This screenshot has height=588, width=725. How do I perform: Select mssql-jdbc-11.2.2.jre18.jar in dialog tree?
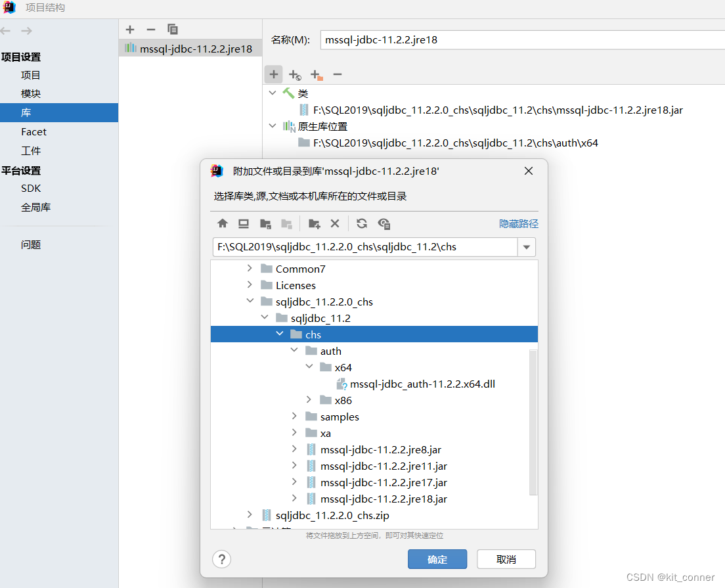tap(384, 499)
